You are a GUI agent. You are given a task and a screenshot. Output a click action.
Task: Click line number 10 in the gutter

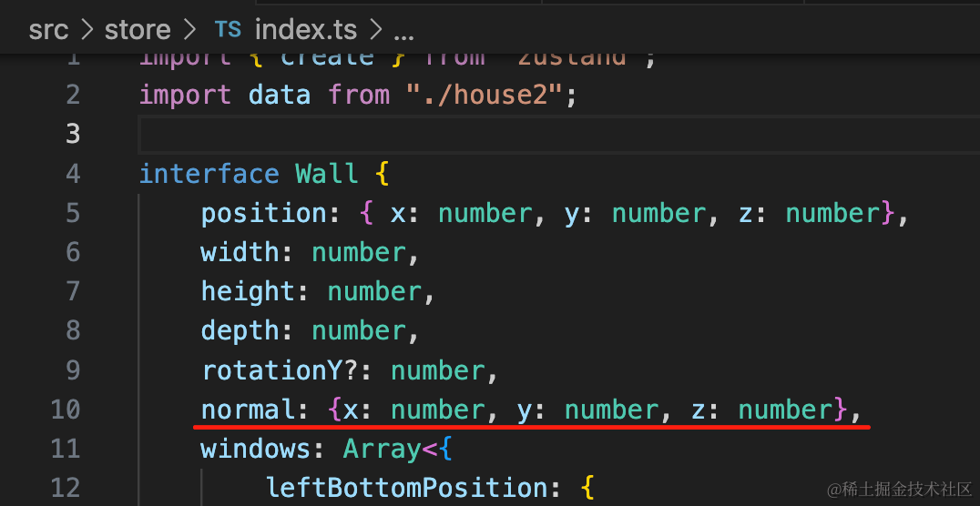point(65,410)
